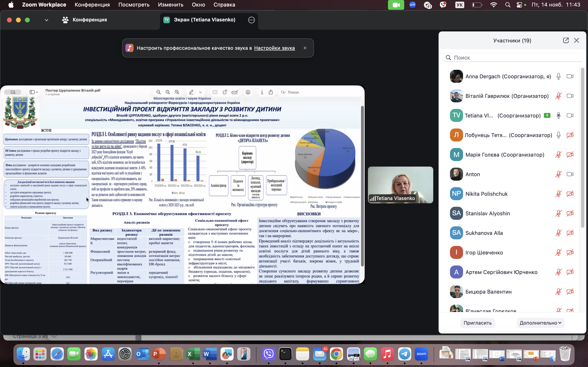Unmute Anton's microphone
This screenshot has height=367, width=588.
click(x=559, y=174)
